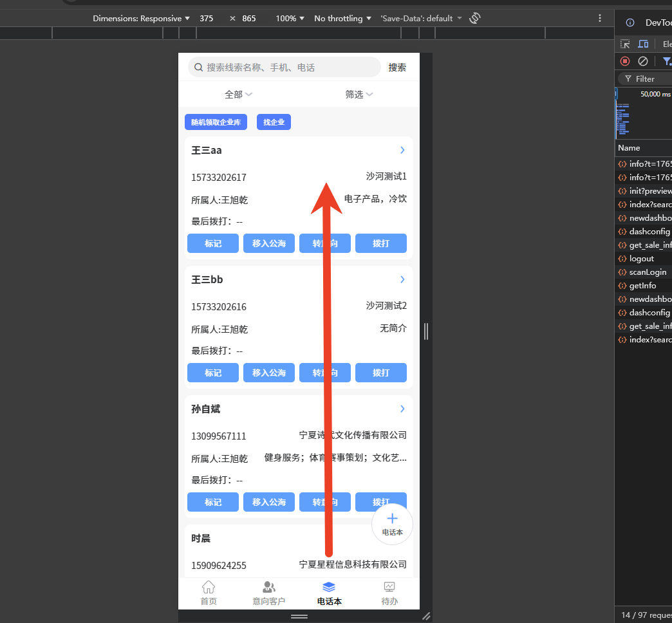The height and width of the screenshot is (623, 672).
Task: Open the 100% zoom dropdown
Action: (290, 19)
